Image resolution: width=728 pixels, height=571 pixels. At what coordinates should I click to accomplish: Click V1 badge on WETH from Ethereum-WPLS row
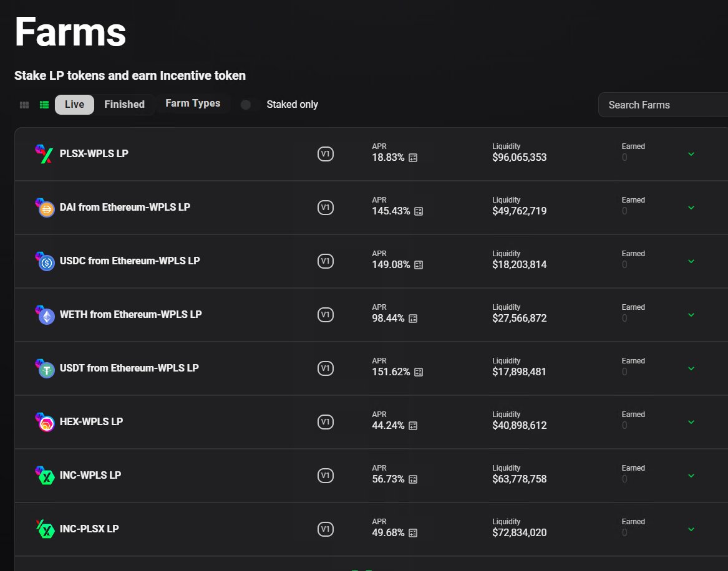[326, 315]
